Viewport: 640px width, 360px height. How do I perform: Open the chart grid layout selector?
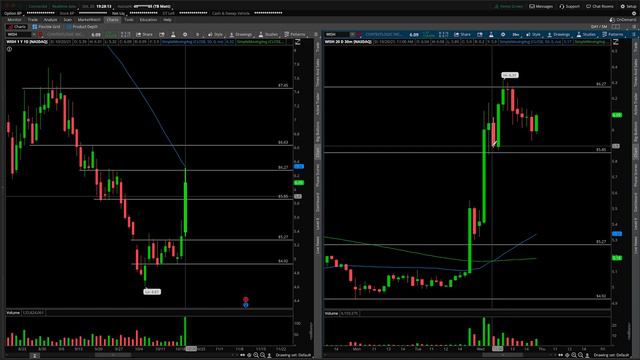[616, 27]
